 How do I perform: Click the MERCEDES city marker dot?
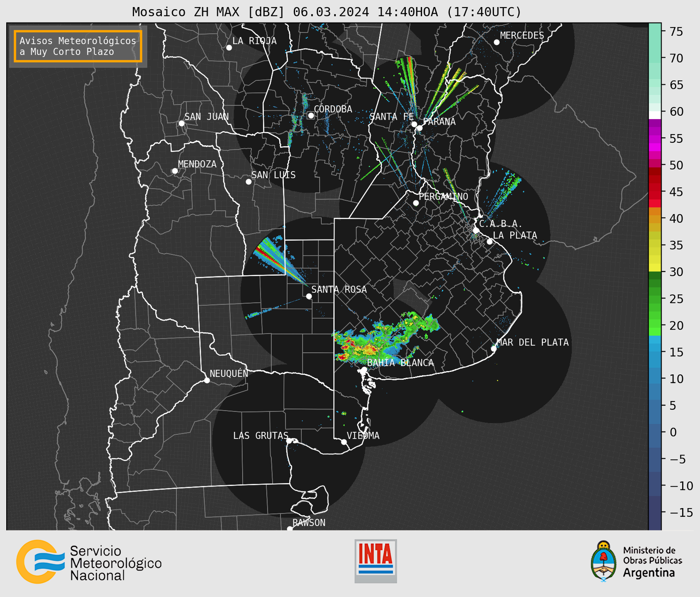[x=497, y=42]
